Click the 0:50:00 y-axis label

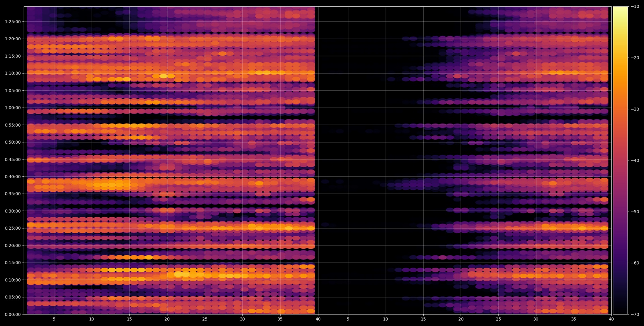click(13, 142)
